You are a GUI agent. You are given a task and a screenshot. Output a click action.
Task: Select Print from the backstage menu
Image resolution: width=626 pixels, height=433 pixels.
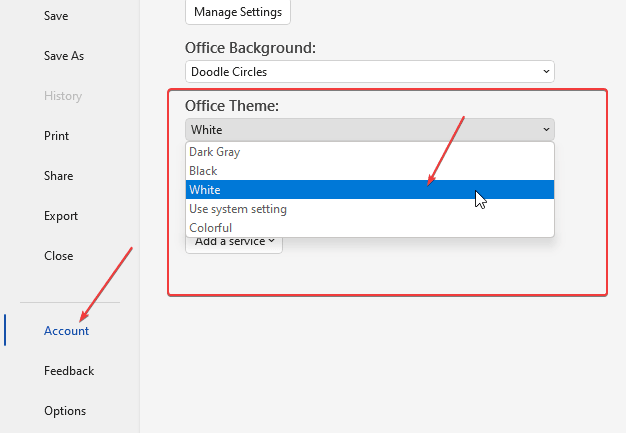pos(56,136)
